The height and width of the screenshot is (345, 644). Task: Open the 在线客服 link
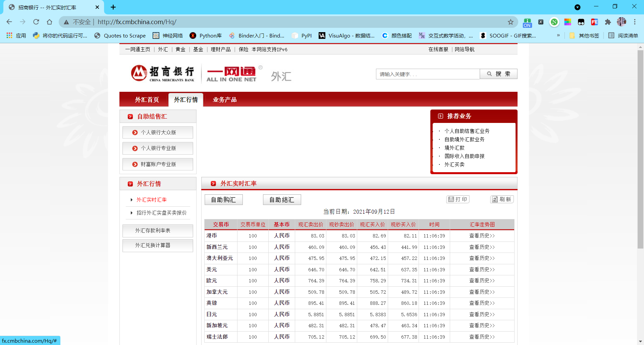pos(438,49)
